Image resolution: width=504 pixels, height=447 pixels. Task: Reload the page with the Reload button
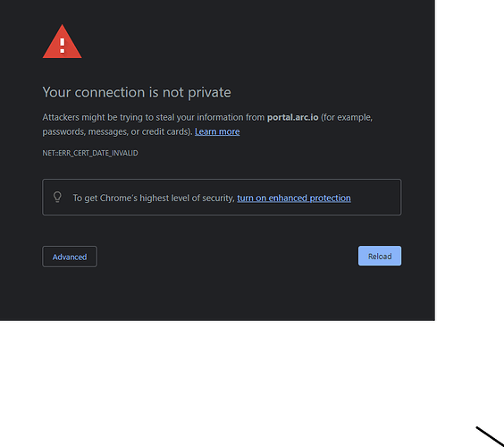380,256
